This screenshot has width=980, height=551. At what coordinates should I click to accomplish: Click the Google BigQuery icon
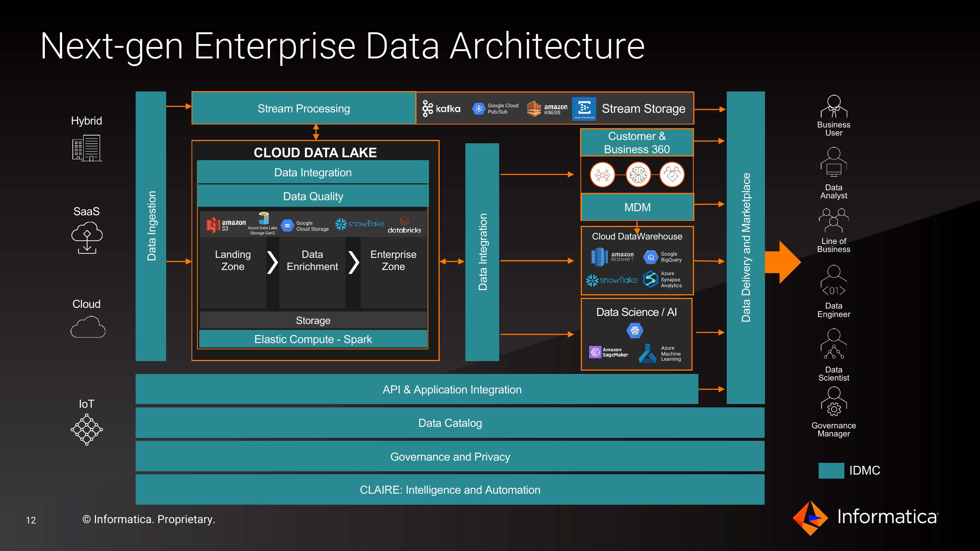pyautogui.click(x=651, y=258)
